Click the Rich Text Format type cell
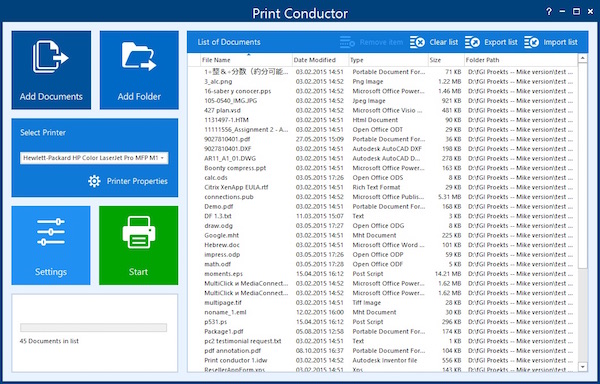The height and width of the screenshot is (384, 600). coord(377,187)
